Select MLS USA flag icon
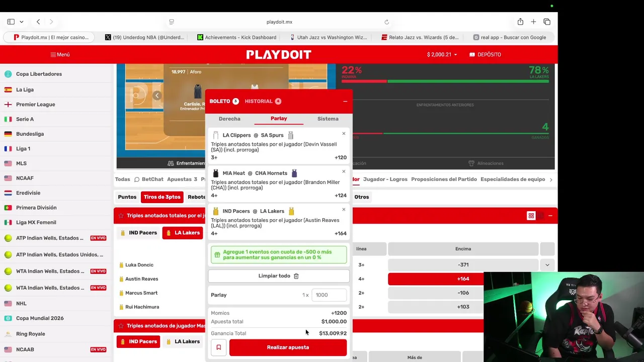Screen dimensions: 644x362 [x=8, y=163]
